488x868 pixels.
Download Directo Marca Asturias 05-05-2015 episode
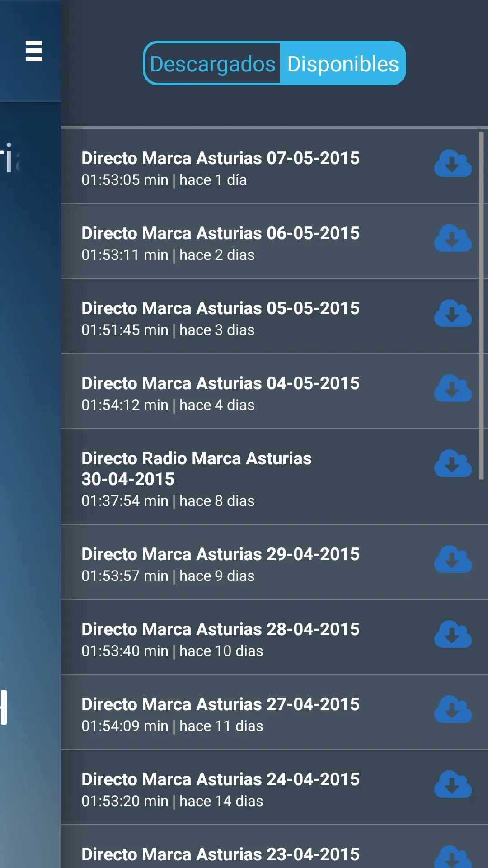(x=453, y=313)
